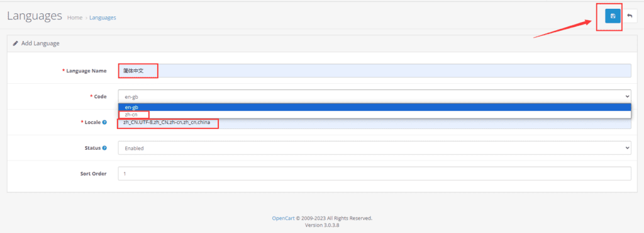The width and height of the screenshot is (644, 233).
Task: Click into the Sort Order field
Action: (374, 173)
